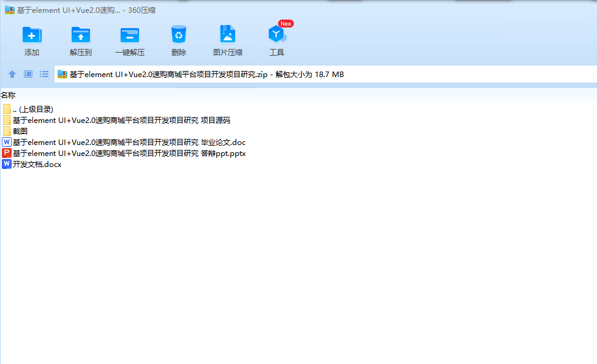The height and width of the screenshot is (364, 597).
Task: Click the folder icon of 截图
Action: click(x=7, y=131)
